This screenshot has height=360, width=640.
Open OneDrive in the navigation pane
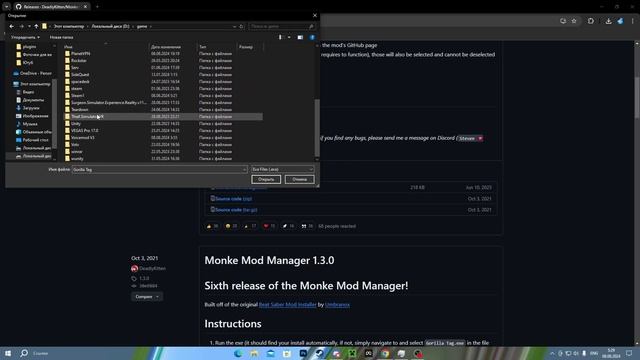point(32,73)
